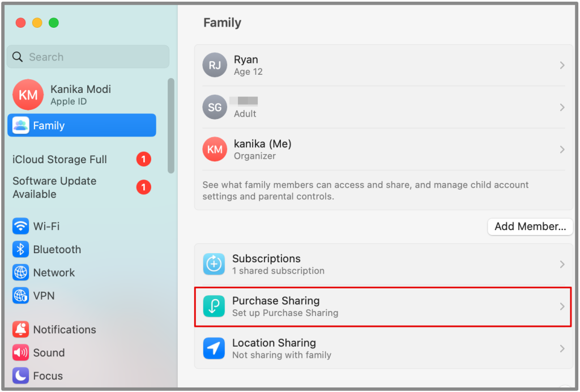Click the sidebar scrollbar
580x392 pixels.
[x=170, y=126]
